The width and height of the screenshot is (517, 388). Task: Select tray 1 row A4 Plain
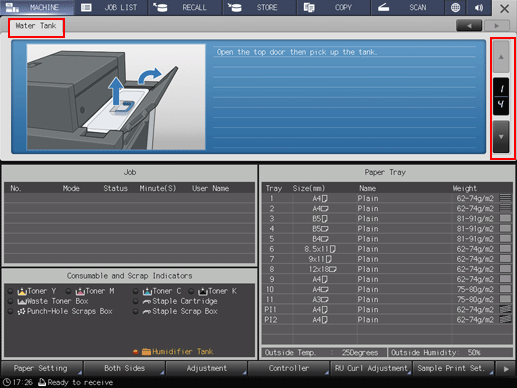pos(387,199)
